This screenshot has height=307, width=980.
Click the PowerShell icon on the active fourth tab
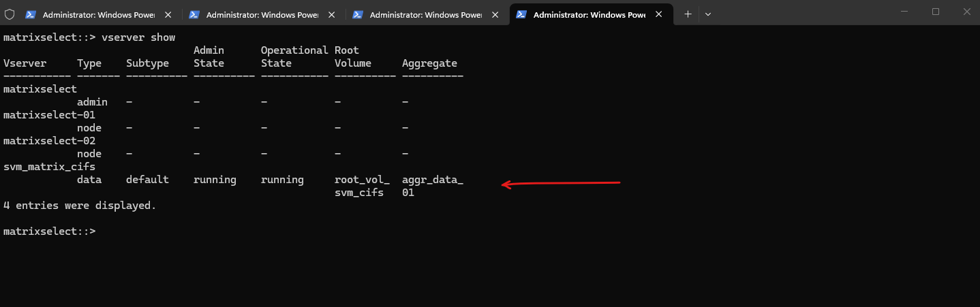coord(521,14)
